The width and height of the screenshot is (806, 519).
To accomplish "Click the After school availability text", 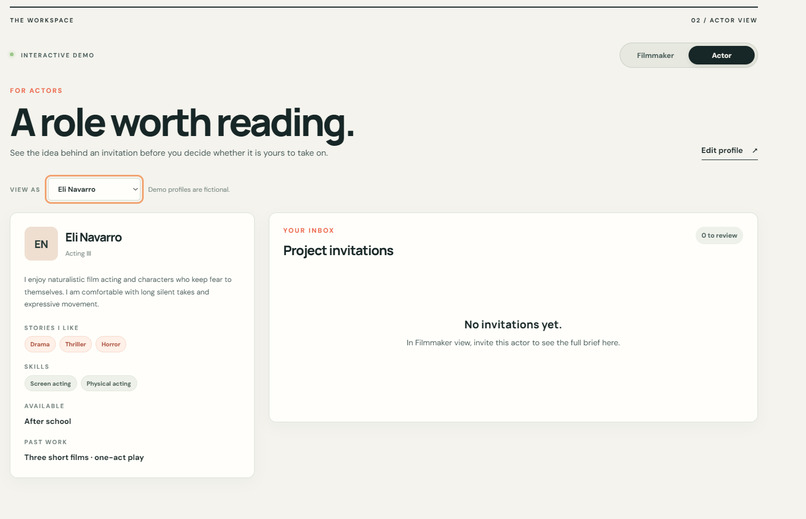I will point(48,421).
